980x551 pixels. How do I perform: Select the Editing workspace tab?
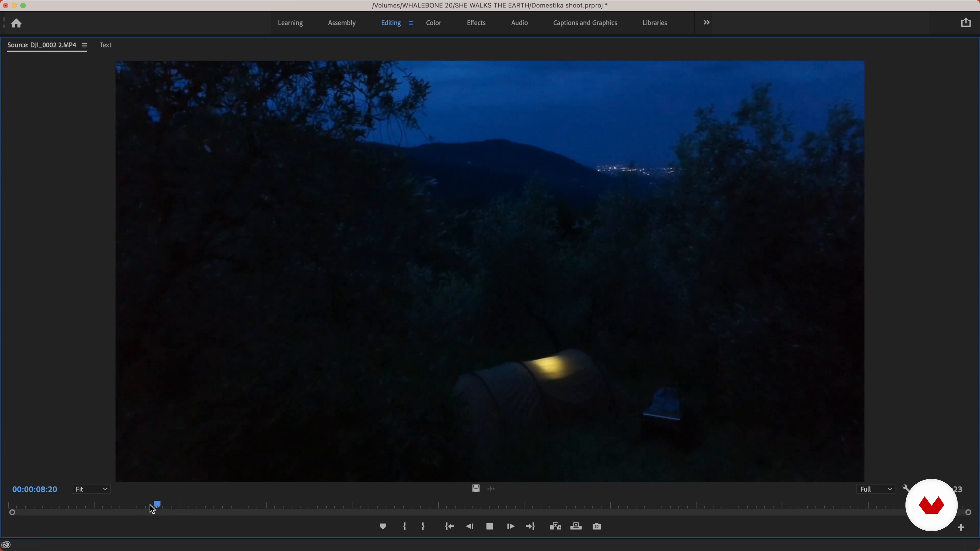pos(391,23)
